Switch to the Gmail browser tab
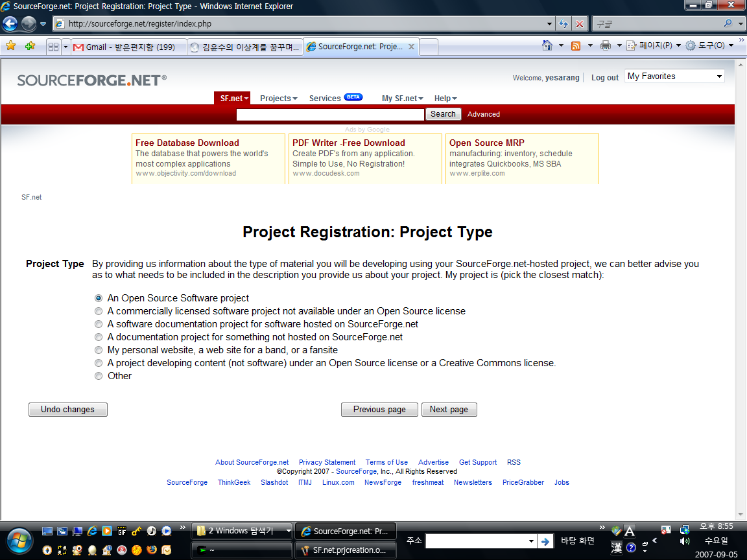The width and height of the screenshot is (747, 560). tap(129, 47)
